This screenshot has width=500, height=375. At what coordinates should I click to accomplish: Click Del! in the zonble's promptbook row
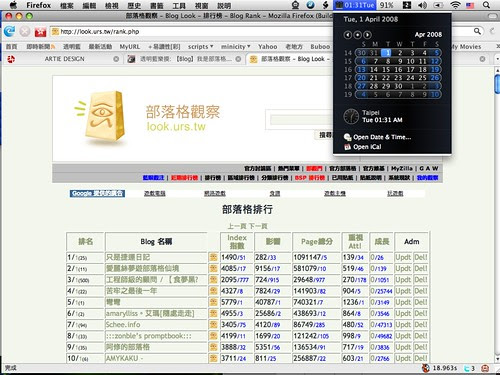point(421,336)
